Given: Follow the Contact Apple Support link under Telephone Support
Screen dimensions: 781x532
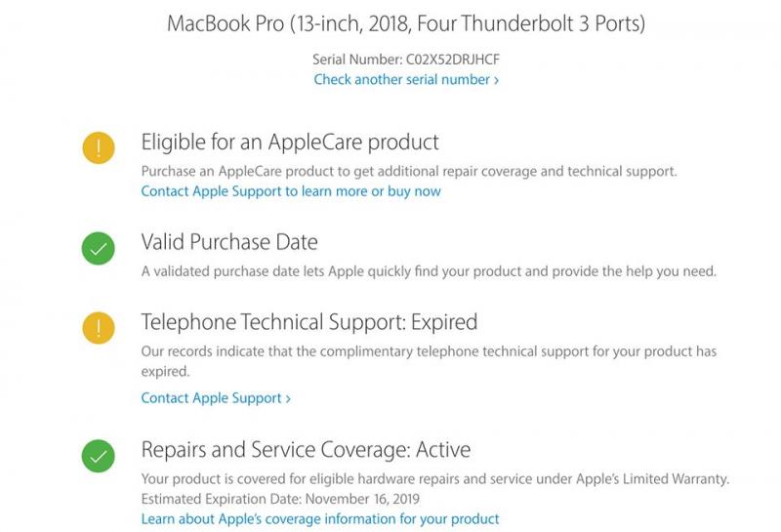Looking at the screenshot, I should 216,398.
